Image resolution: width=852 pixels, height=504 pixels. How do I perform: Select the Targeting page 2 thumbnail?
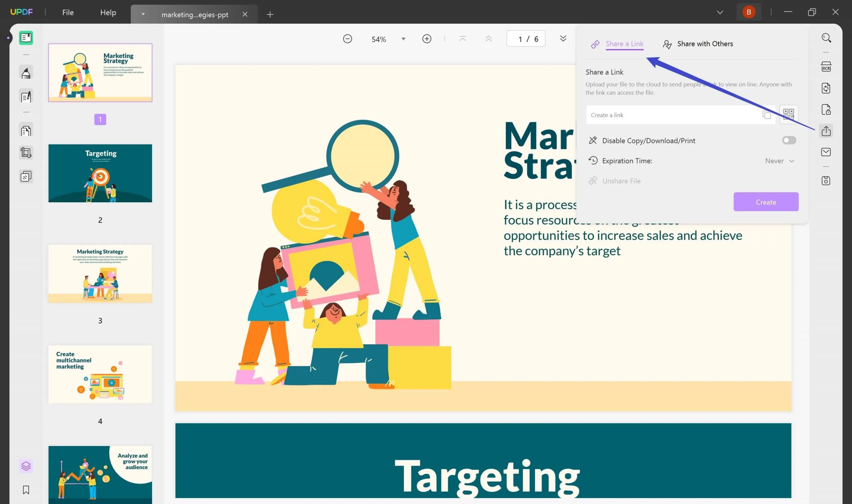[x=100, y=173]
